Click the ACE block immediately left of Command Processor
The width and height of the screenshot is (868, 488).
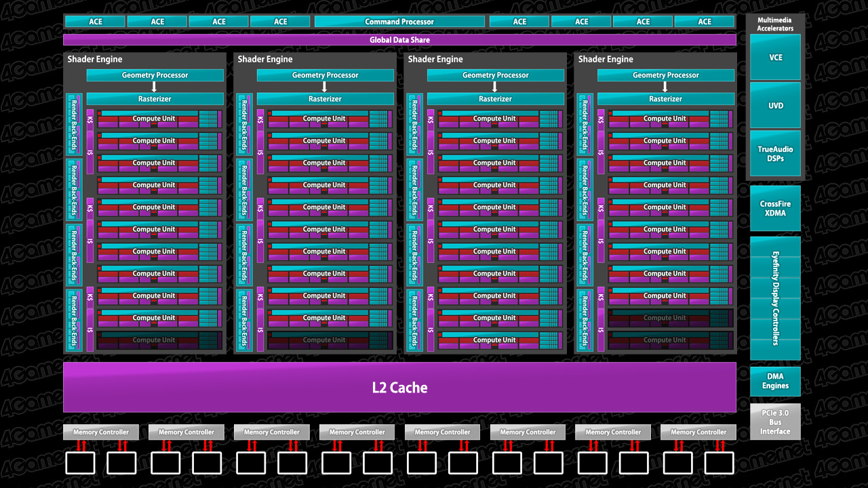coord(281,22)
